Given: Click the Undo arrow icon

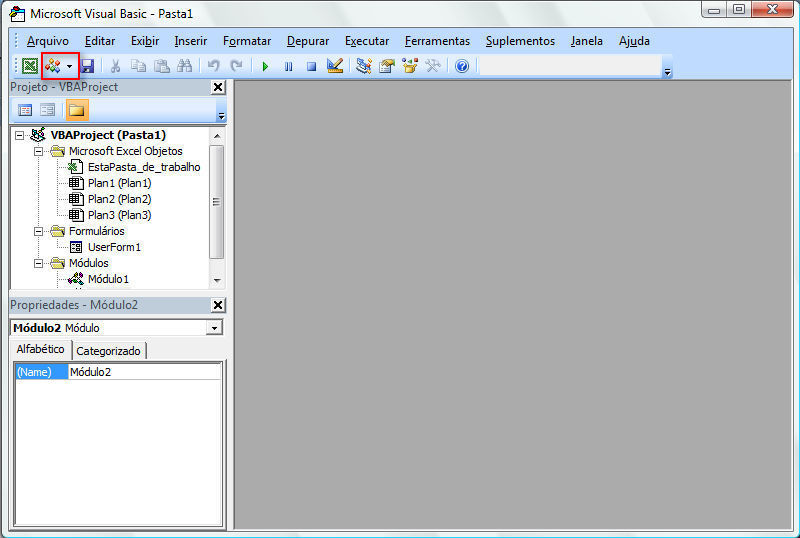Looking at the screenshot, I should pos(214,66).
